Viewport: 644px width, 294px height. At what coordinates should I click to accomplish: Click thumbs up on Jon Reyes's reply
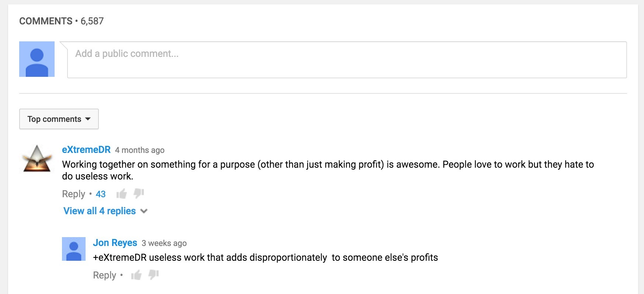coord(136,275)
